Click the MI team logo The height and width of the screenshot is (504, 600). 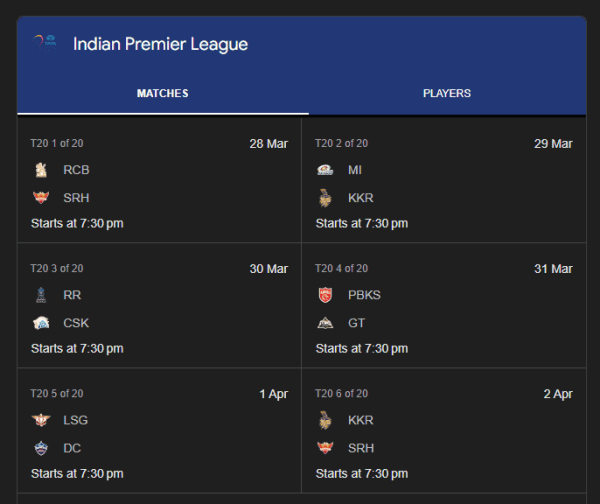pos(325,170)
